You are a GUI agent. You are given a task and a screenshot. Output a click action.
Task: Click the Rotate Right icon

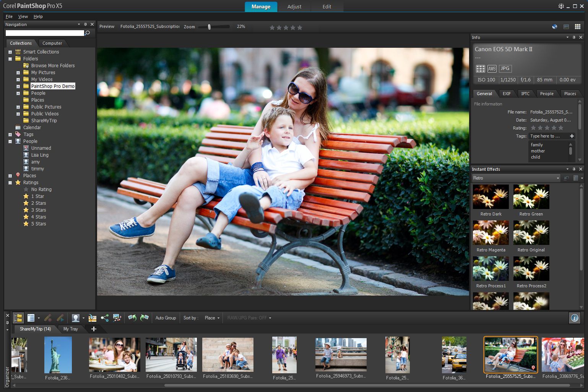tap(144, 318)
